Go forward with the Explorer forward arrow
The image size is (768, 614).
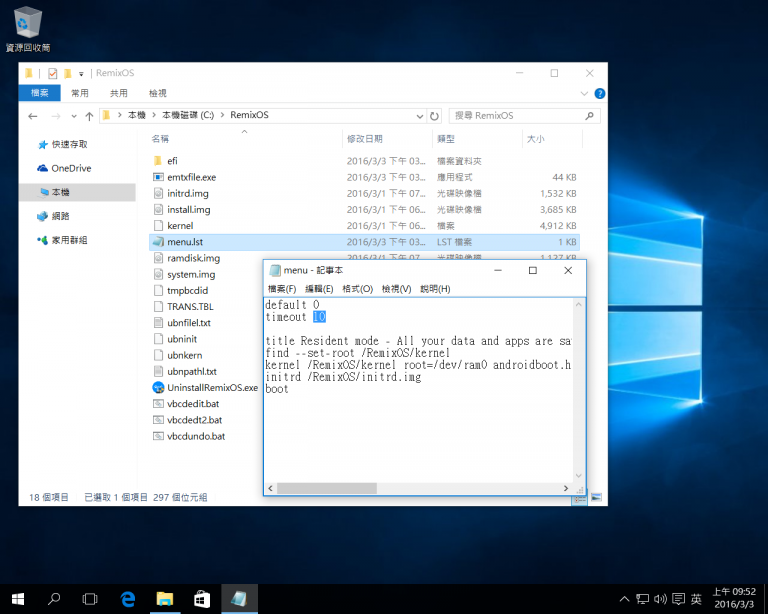point(56,116)
